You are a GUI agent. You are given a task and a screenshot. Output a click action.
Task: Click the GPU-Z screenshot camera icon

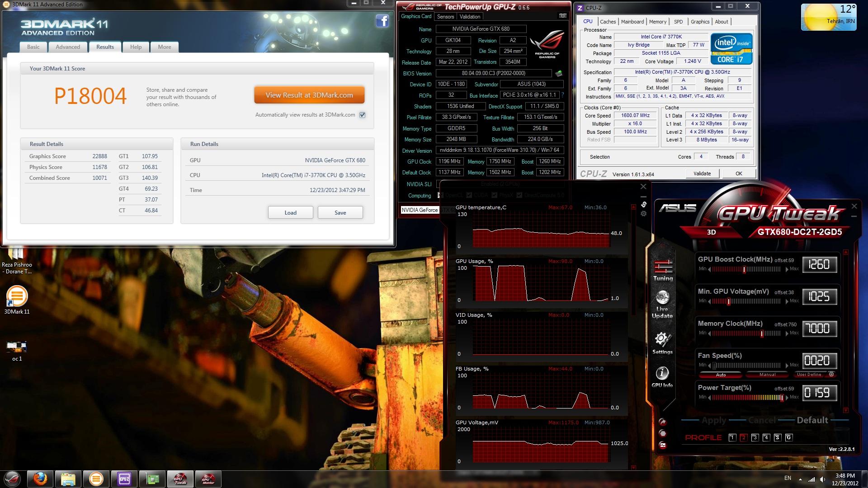point(563,16)
